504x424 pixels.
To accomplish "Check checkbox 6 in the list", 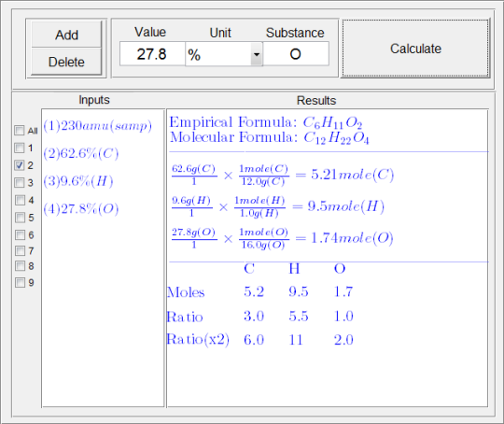I will pos(20,234).
